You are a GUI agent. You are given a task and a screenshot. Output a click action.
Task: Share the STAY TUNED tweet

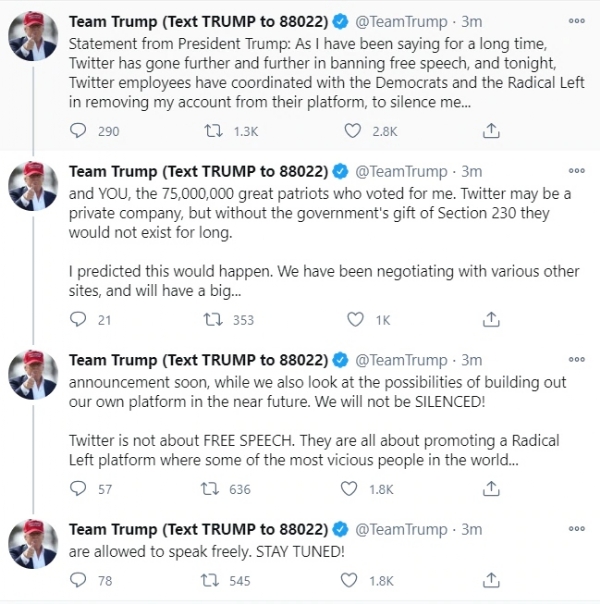[x=490, y=579]
